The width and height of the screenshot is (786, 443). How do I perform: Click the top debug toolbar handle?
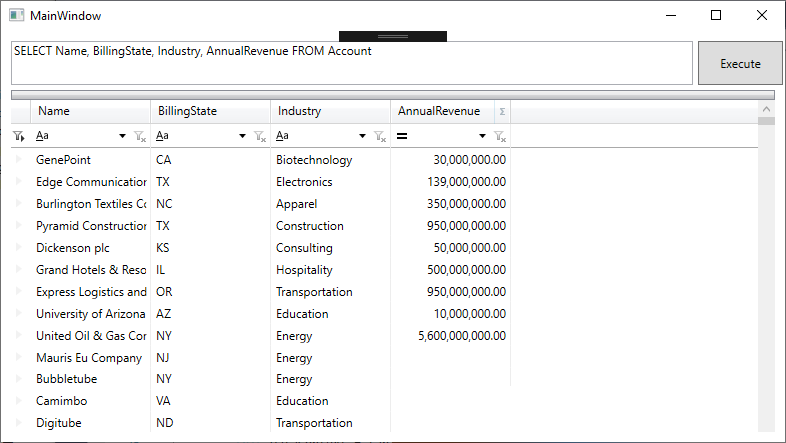(393, 36)
